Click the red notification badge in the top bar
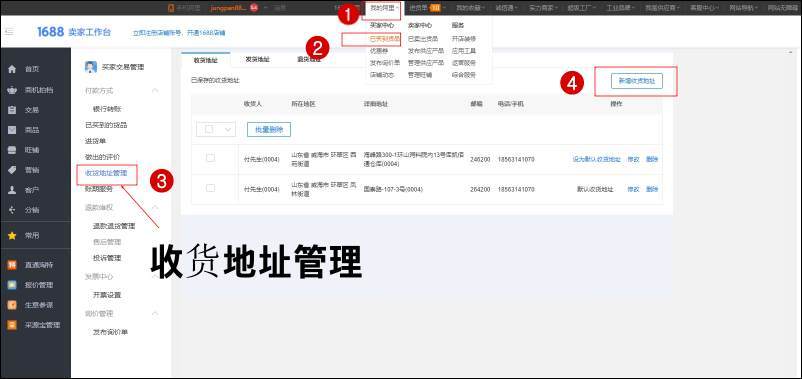802x379 pixels. point(254,8)
